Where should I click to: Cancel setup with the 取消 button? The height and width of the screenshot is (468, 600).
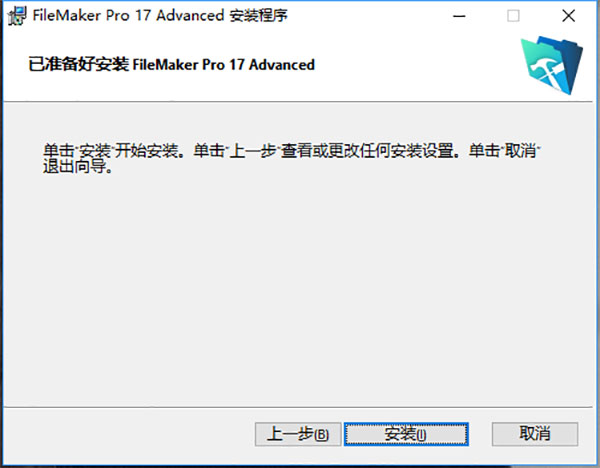[x=535, y=434]
